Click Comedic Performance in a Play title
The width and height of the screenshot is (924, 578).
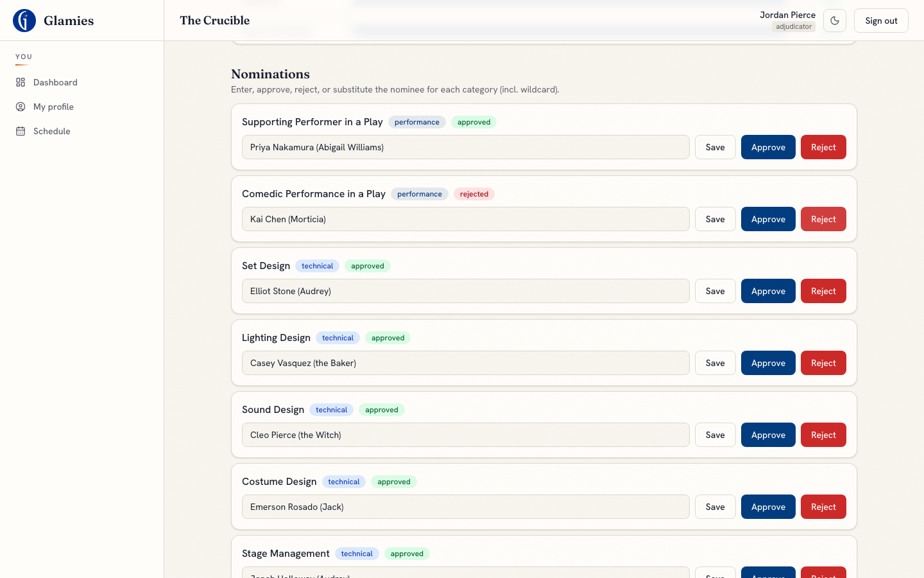[x=314, y=194]
